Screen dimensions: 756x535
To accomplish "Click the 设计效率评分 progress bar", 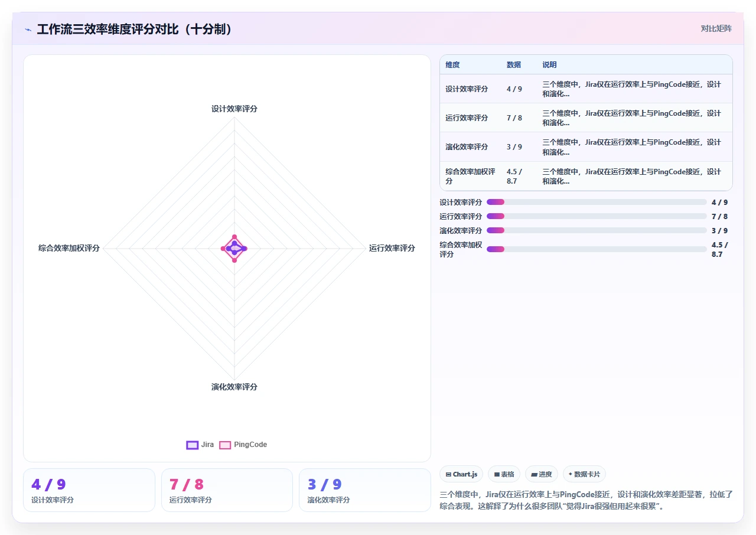I will coord(597,202).
